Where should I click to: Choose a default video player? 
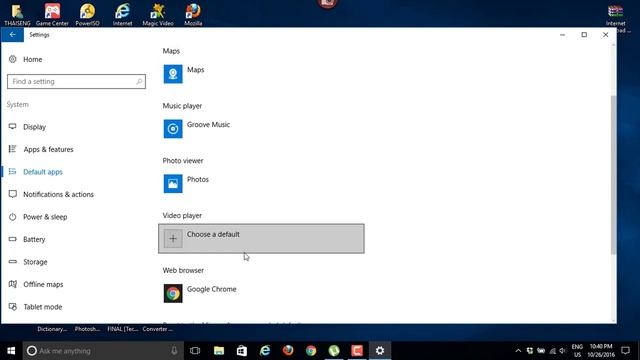[x=261, y=238]
